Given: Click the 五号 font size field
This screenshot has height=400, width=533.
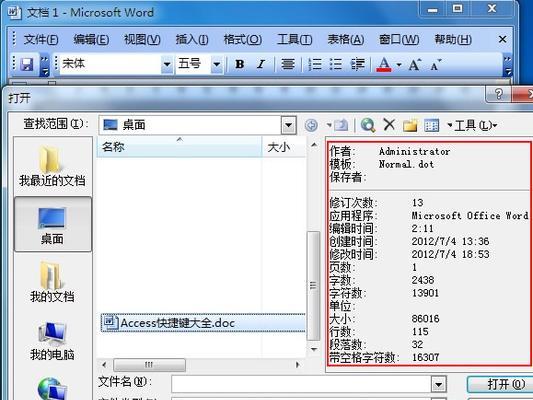Looking at the screenshot, I should click(x=193, y=64).
